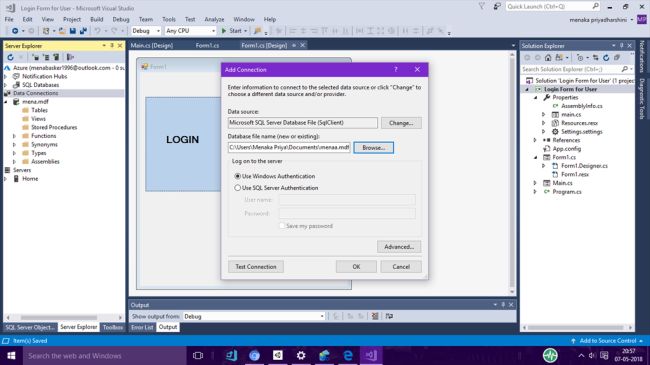The height and width of the screenshot is (365, 650).
Task: Click Refresh icon in Server Explorer toolbar
Action: coord(10,57)
